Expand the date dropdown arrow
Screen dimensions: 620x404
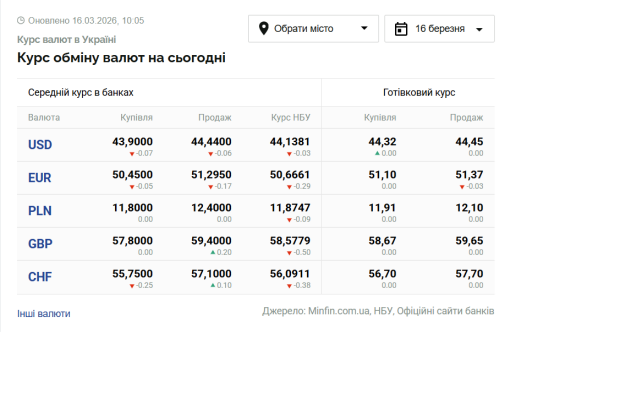pos(480,29)
